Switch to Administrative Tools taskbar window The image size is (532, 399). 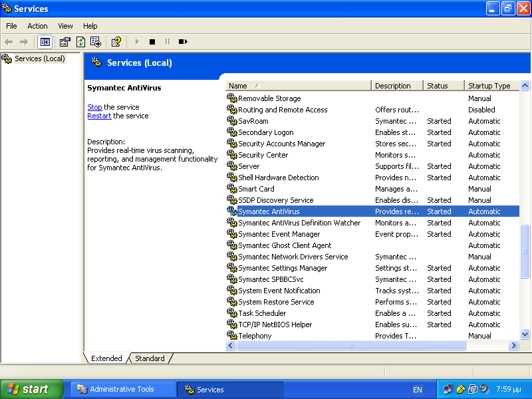[x=123, y=389]
